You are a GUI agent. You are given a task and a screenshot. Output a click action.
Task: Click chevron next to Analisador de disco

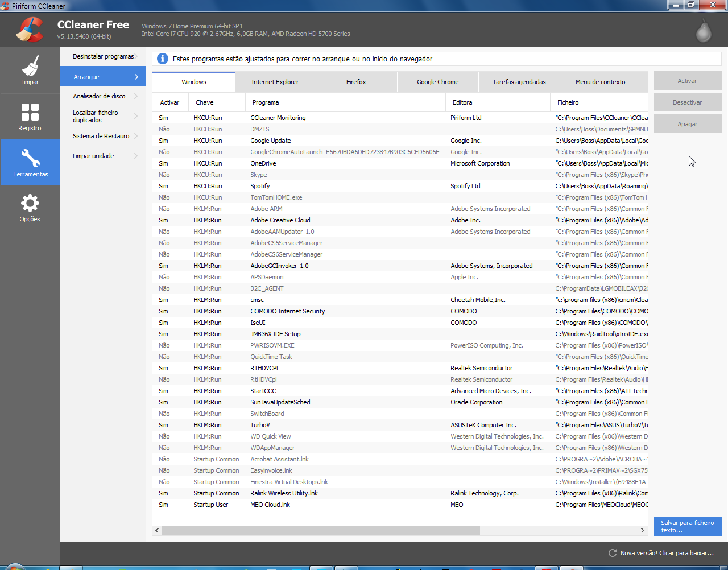coord(136,96)
